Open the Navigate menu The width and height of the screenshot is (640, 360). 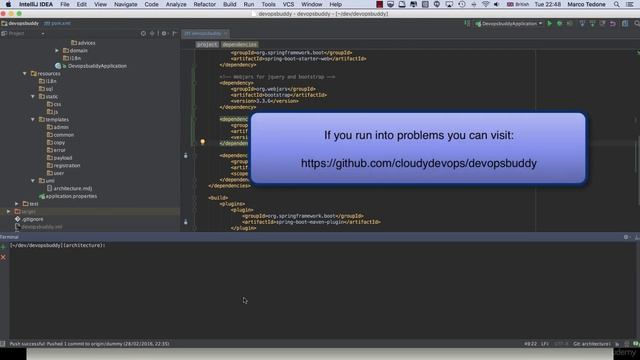[125, 4]
